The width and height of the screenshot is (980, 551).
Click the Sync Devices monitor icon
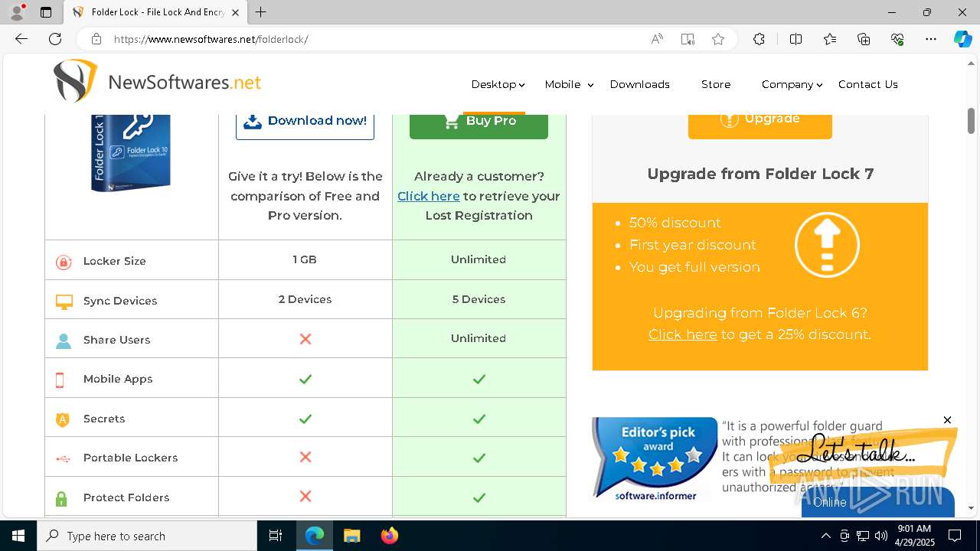[64, 302]
